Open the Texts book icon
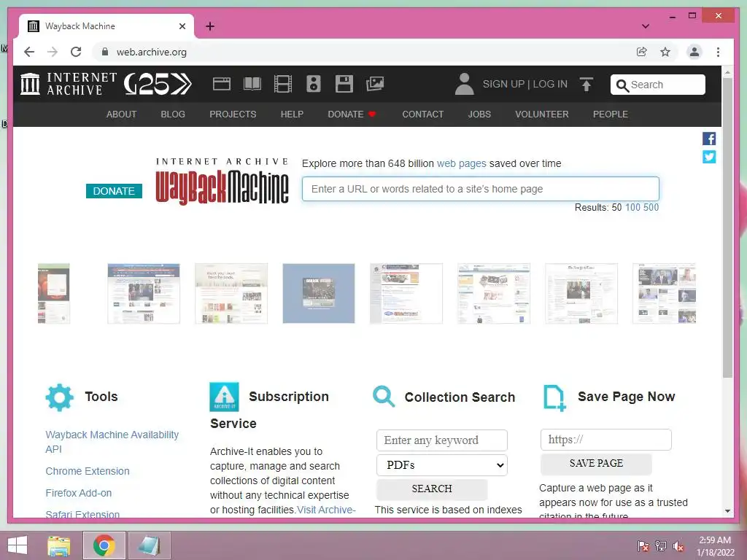This screenshot has width=747, height=560. (x=252, y=84)
